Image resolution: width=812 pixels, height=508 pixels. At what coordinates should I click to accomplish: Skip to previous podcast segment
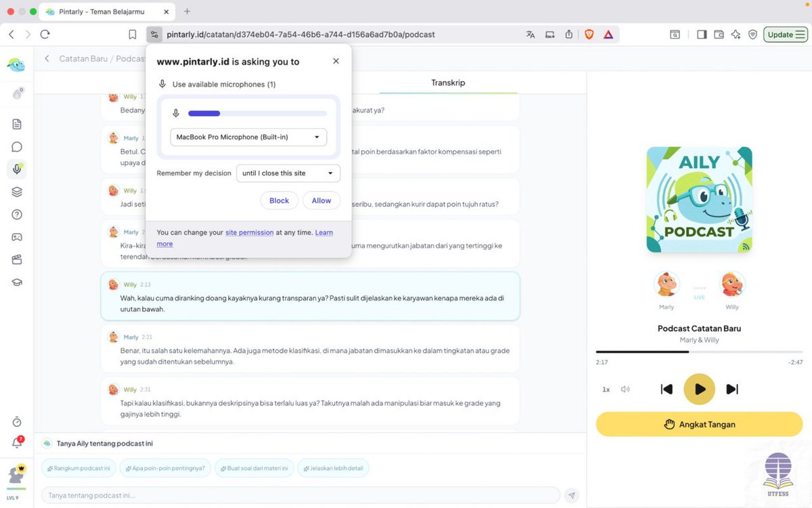(x=667, y=389)
